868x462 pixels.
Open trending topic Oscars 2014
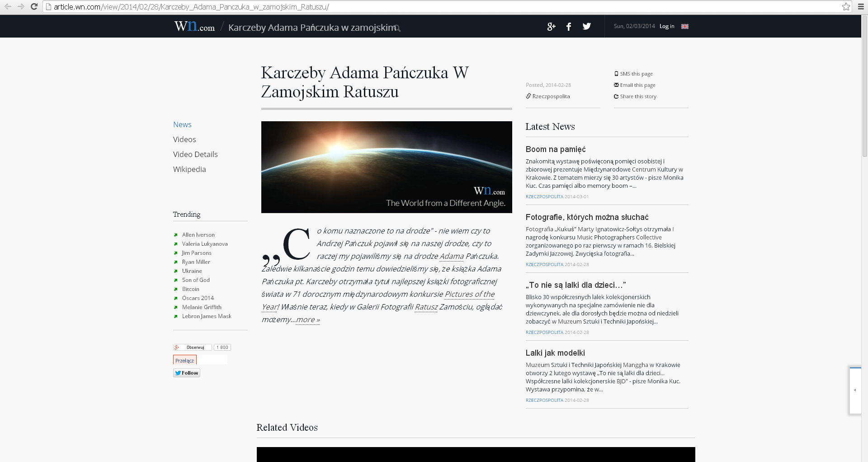click(198, 298)
